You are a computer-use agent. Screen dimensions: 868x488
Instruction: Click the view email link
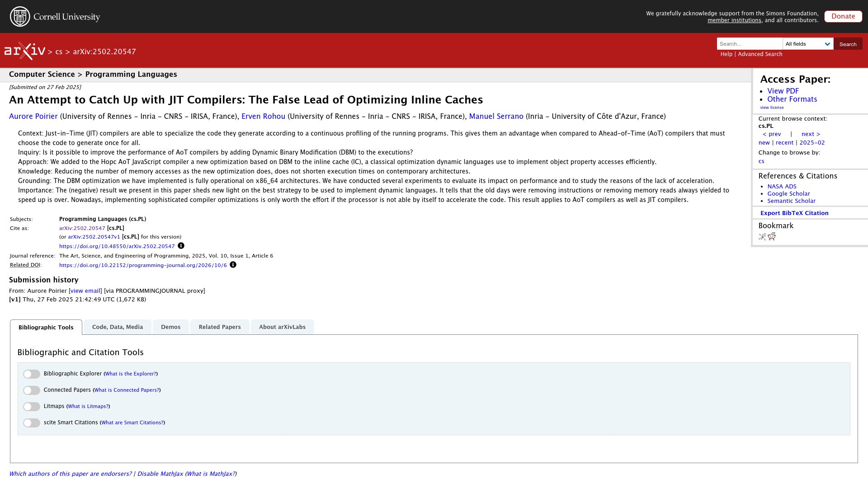[85, 291]
